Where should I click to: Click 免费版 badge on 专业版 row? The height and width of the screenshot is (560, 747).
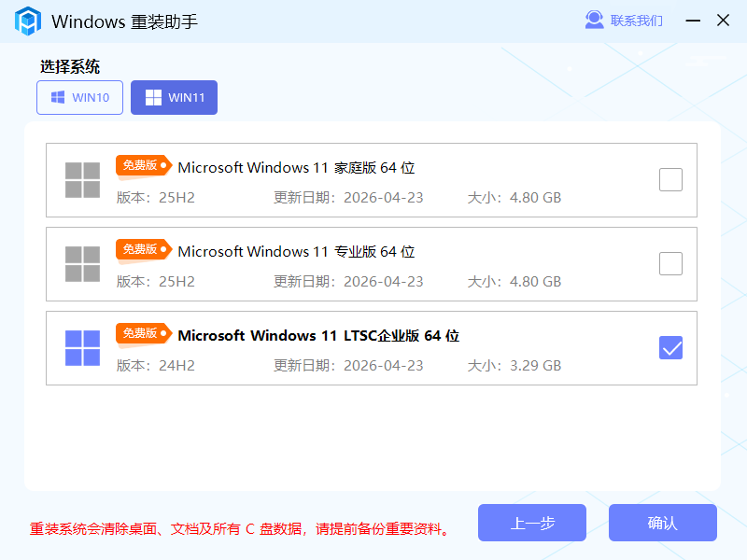(144, 249)
